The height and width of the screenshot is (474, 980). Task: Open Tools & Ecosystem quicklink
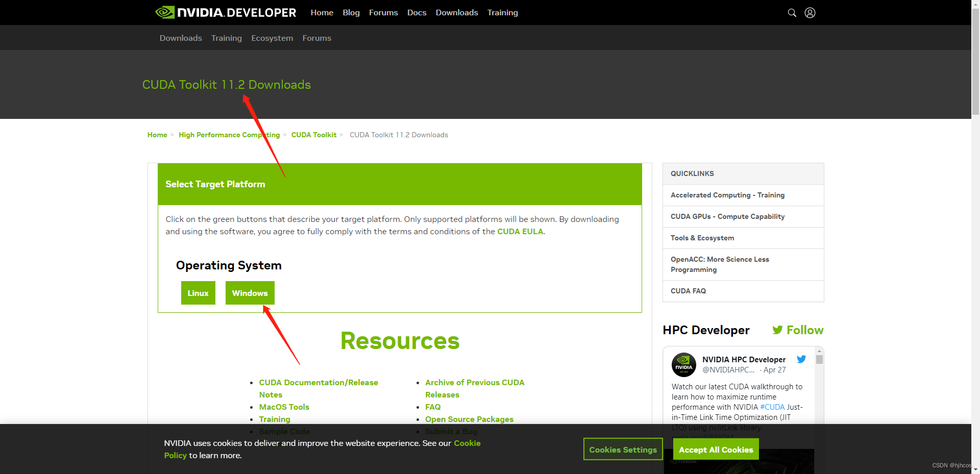743,238
